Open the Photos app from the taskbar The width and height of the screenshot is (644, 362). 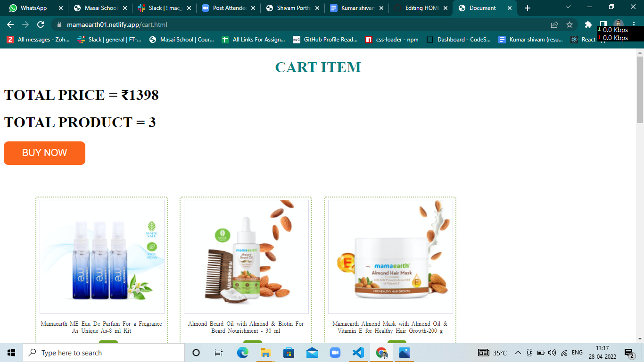[x=405, y=353]
